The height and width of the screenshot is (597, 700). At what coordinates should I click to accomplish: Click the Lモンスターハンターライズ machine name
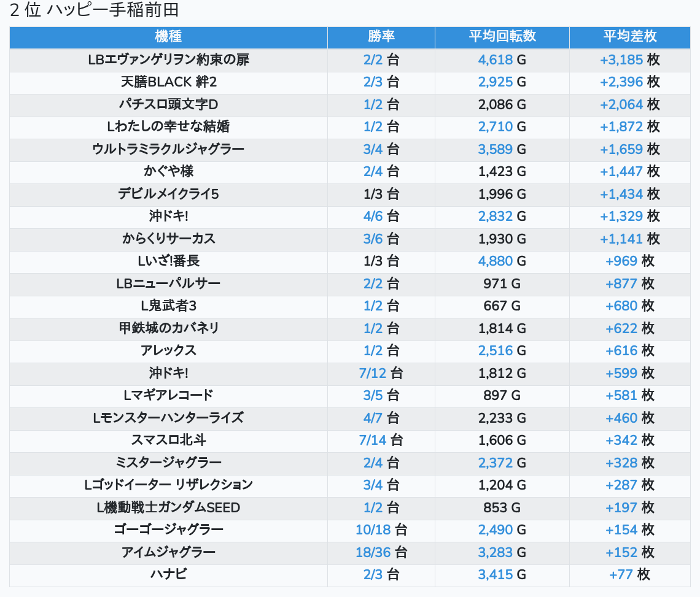pos(168,418)
